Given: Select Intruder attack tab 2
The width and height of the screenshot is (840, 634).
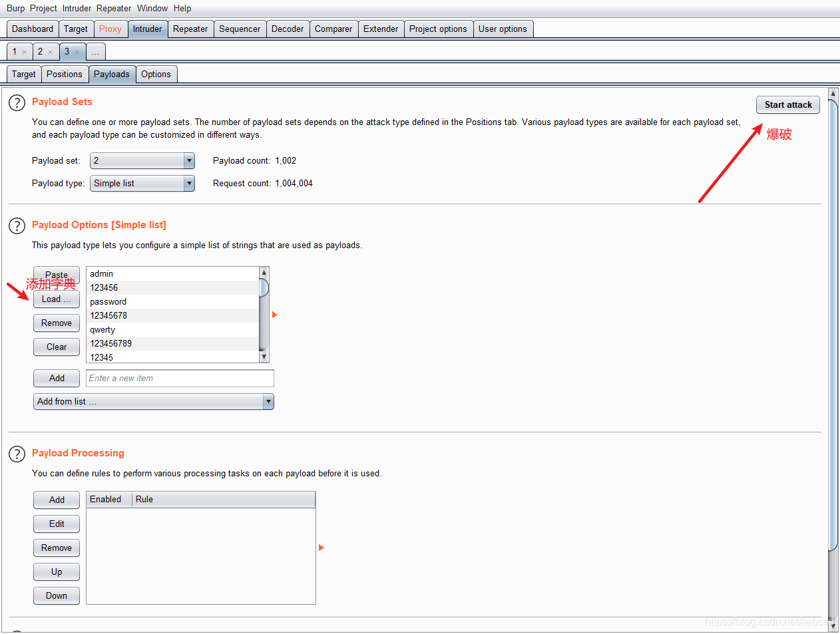Looking at the screenshot, I should tap(40, 51).
